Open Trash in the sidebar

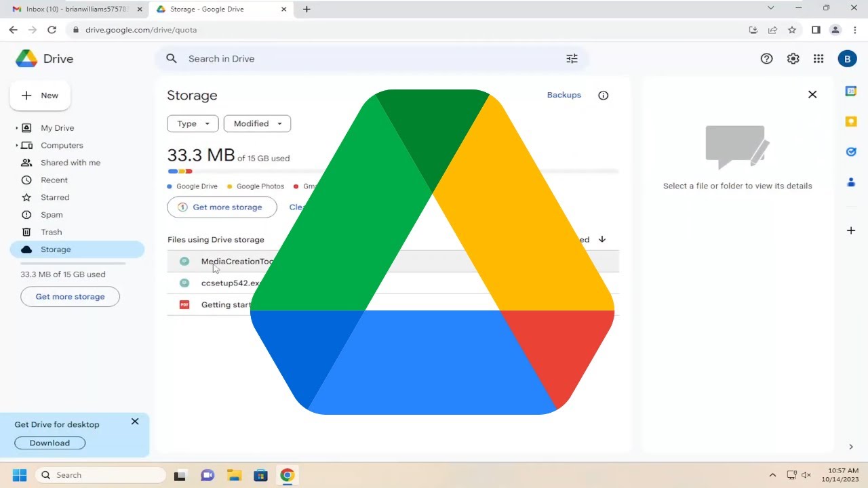(51, 232)
